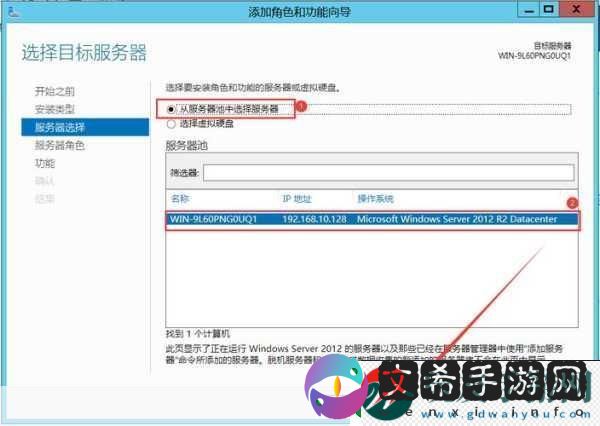The width and height of the screenshot is (600, 426).
Task: Sort by the 名称 column header
Action: coord(181,199)
